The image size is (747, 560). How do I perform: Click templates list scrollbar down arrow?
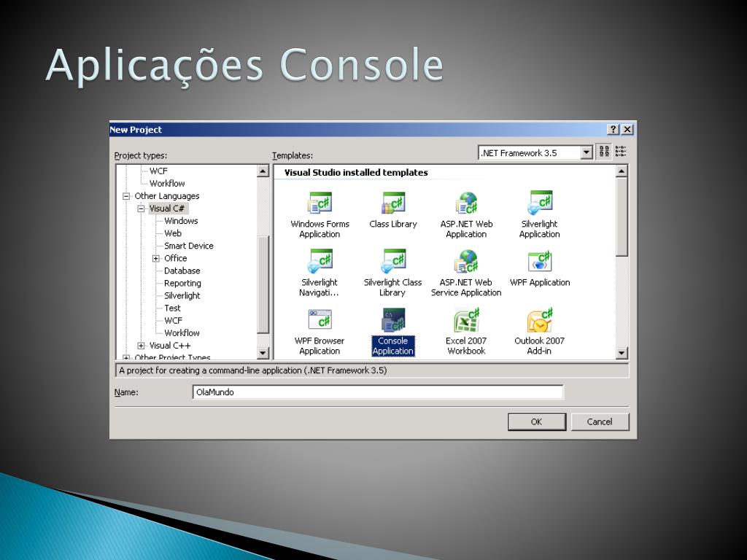pyautogui.click(x=622, y=353)
